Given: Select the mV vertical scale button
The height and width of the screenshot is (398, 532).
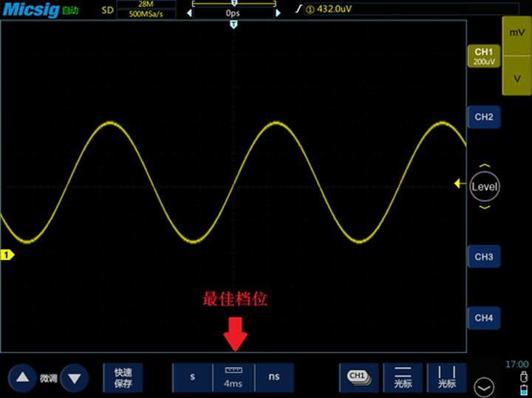Looking at the screenshot, I should (x=516, y=35).
